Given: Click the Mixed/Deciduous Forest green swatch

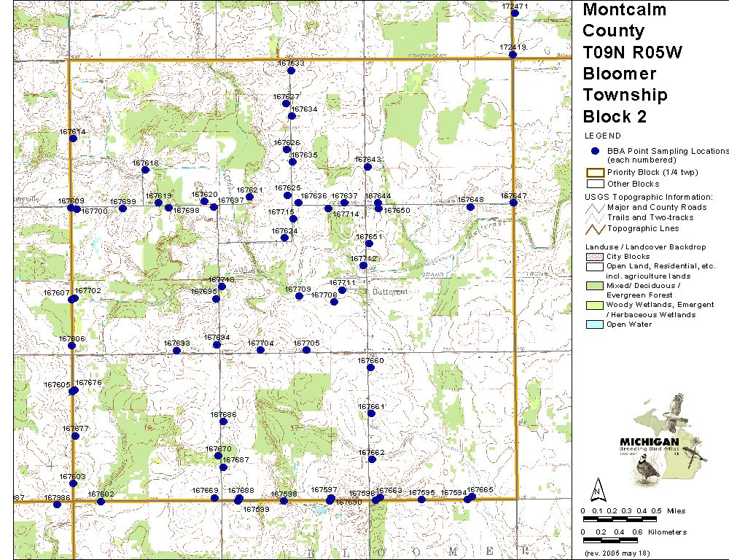Looking at the screenshot, I should (595, 287).
